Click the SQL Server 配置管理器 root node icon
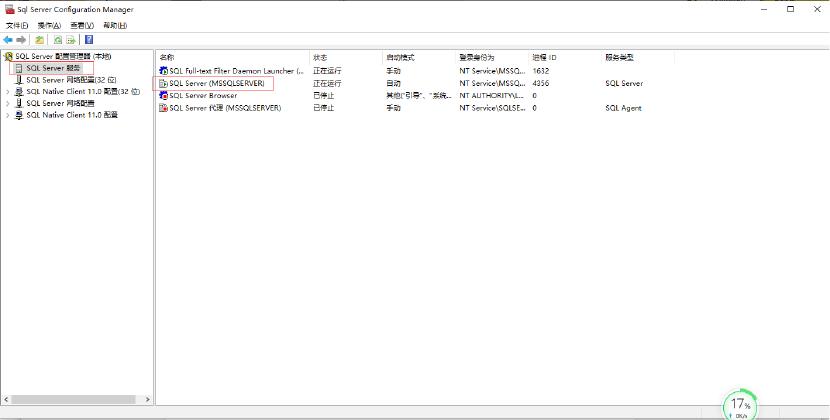The image size is (830, 420). (8, 57)
